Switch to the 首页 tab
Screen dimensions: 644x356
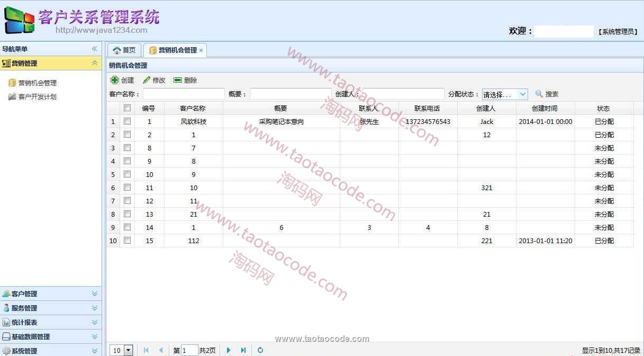point(124,50)
